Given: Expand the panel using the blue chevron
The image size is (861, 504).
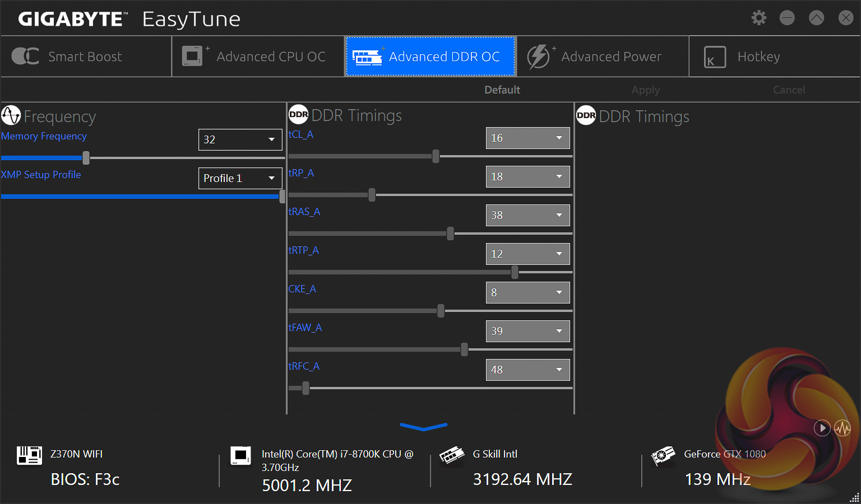Looking at the screenshot, I should coord(424,427).
